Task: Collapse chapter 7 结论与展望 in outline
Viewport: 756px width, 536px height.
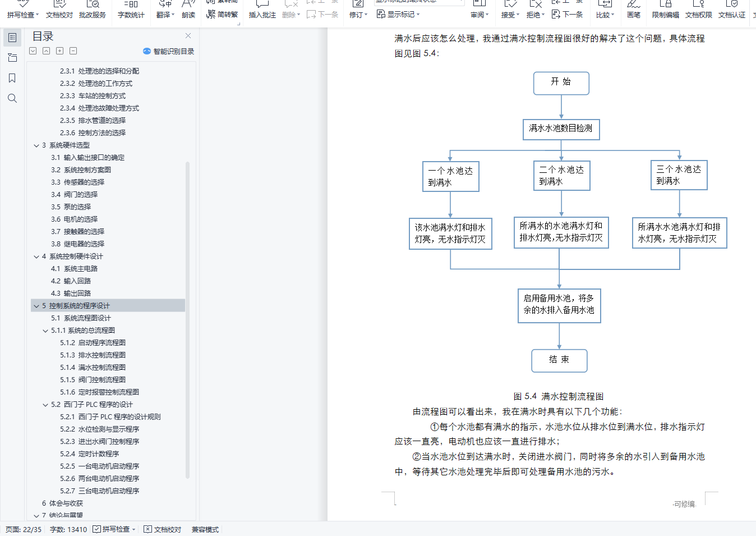Action: click(37, 516)
